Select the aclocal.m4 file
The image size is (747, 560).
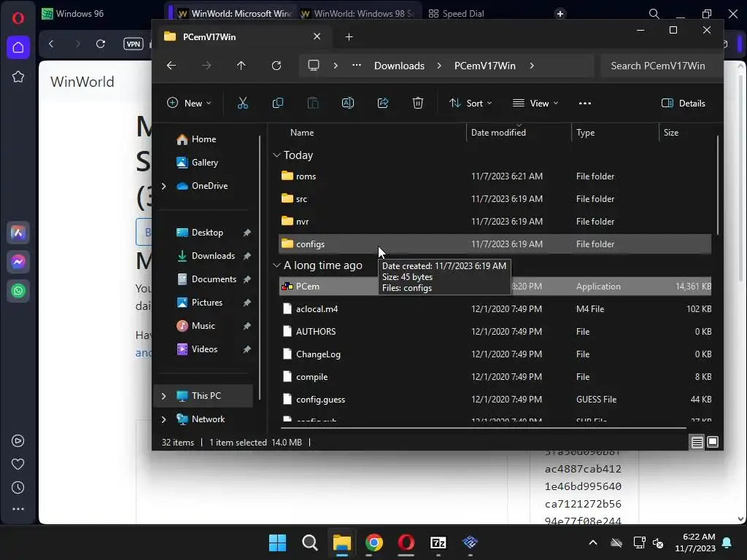click(x=495, y=309)
